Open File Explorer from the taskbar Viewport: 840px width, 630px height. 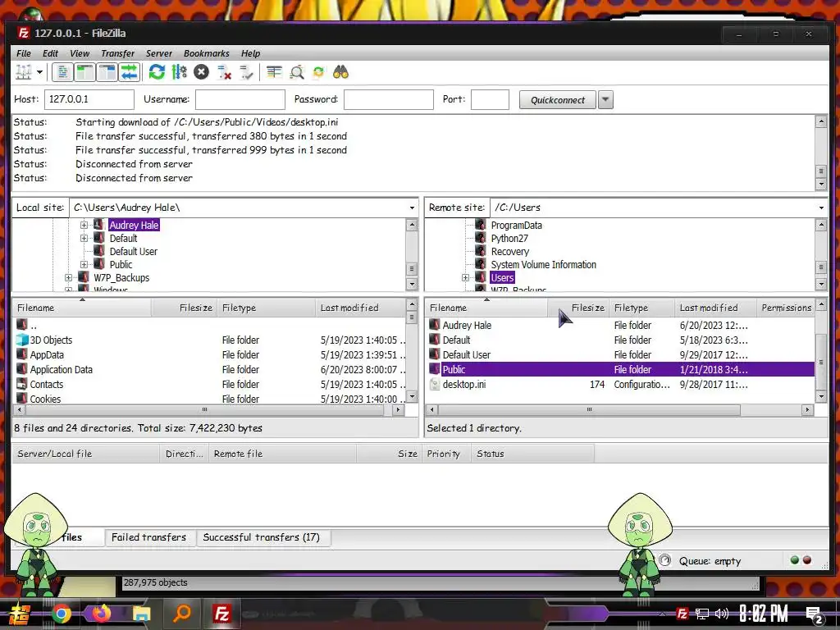[141, 614]
